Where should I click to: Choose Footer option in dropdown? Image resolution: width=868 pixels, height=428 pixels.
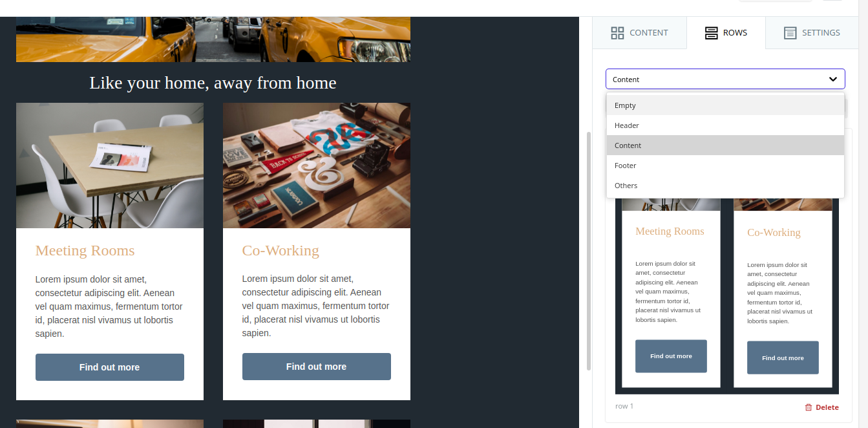point(725,166)
